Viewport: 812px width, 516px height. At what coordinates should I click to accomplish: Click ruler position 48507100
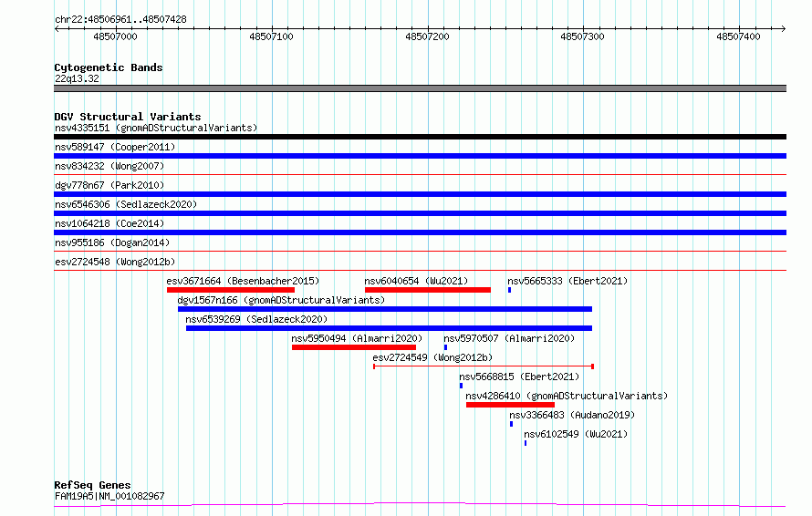coord(271,36)
